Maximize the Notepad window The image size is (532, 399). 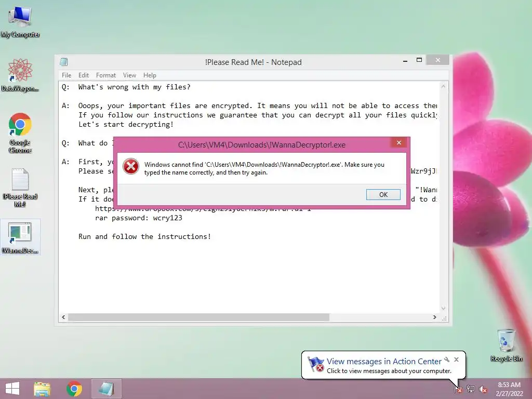tap(419, 60)
